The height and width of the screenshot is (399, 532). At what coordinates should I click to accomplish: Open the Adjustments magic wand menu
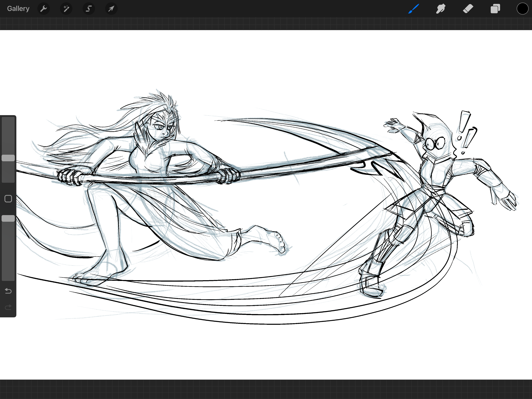pyautogui.click(x=66, y=9)
